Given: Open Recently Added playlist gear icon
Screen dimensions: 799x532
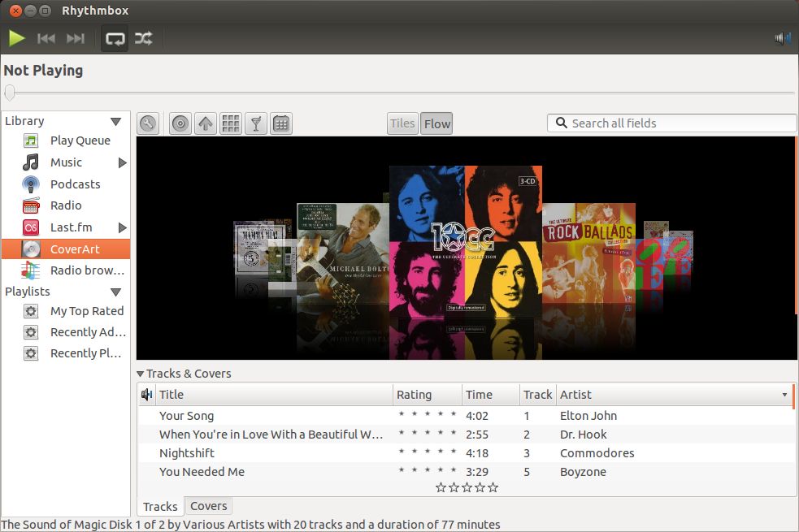Looking at the screenshot, I should click(x=31, y=332).
